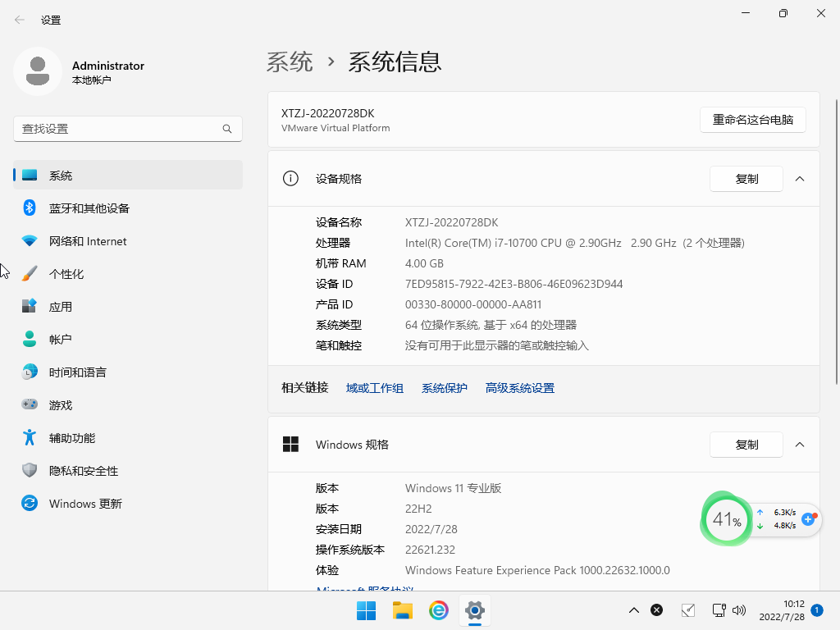Show hidden system tray icons
Image resolution: width=840 pixels, height=630 pixels.
[x=633, y=610]
